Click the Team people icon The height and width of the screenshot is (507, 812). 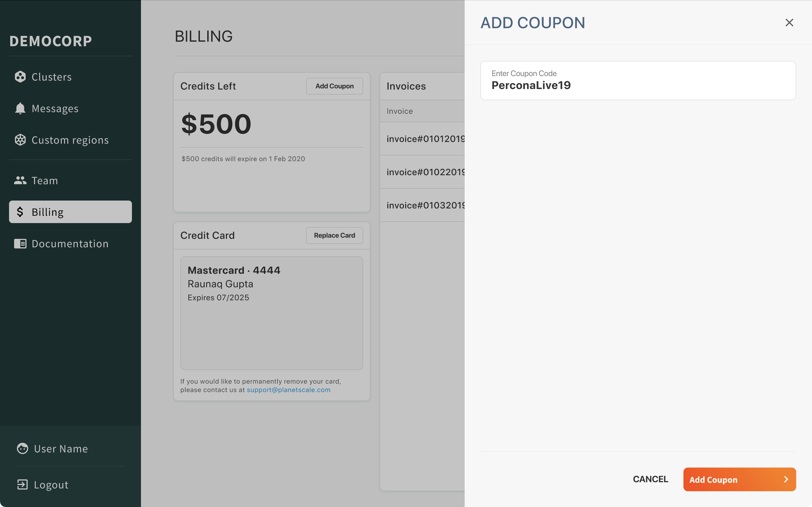pyautogui.click(x=20, y=180)
